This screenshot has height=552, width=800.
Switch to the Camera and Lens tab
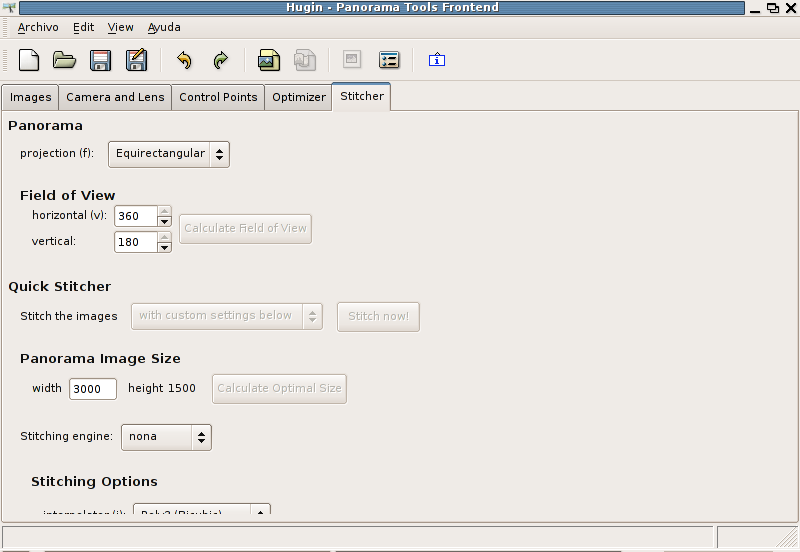pos(115,97)
